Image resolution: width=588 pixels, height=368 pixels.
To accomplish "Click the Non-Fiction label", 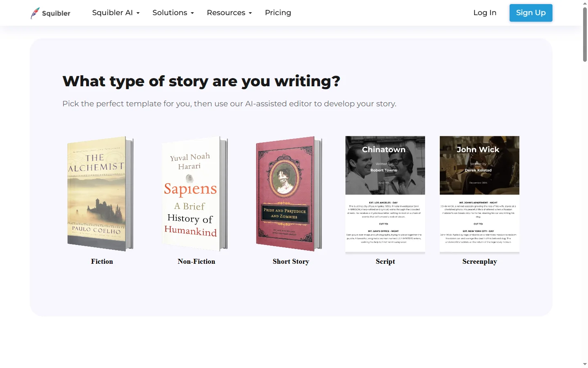I will coord(196,261).
